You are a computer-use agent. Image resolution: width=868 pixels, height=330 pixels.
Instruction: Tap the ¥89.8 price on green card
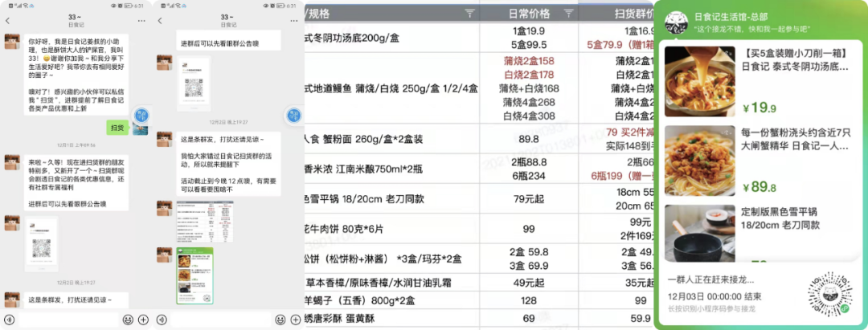click(x=759, y=187)
